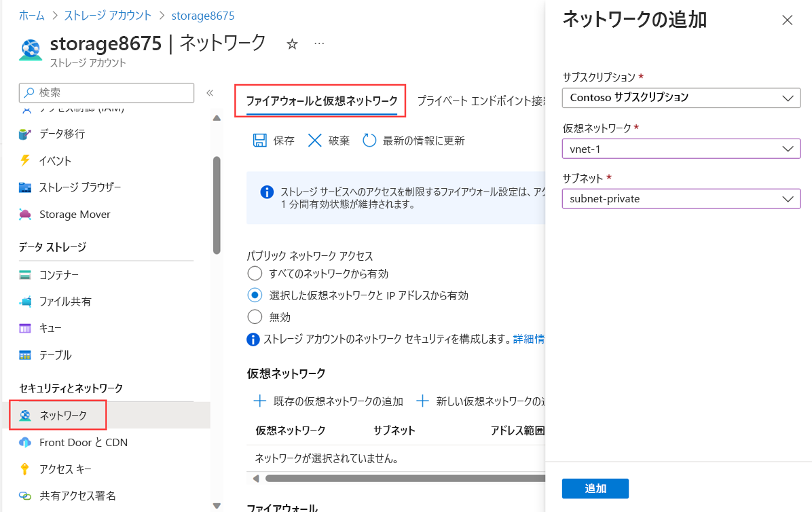
Task: Choose the 無効 public network access option
Action: [x=255, y=316]
